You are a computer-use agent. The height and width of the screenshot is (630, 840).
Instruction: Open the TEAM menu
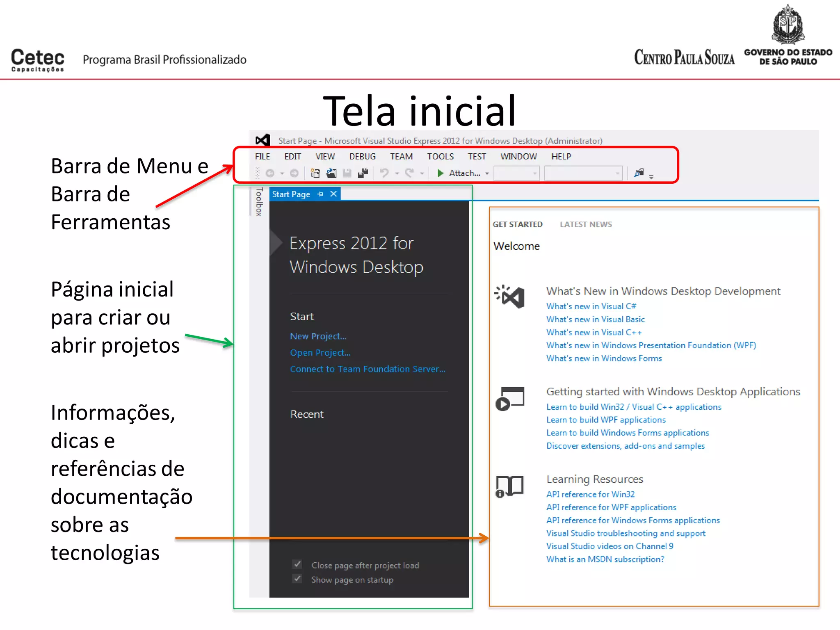coord(401,157)
